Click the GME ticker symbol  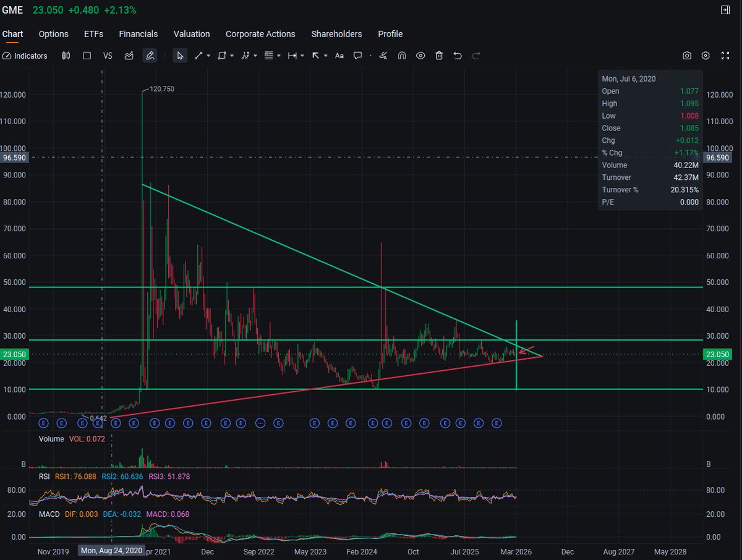12,10
